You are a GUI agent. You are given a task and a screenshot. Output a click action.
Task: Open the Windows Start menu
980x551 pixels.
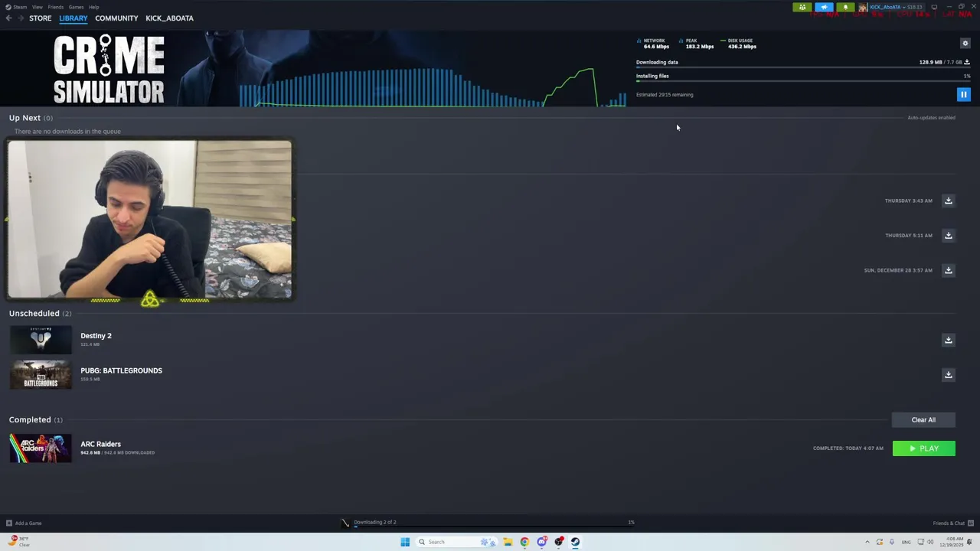pos(405,542)
